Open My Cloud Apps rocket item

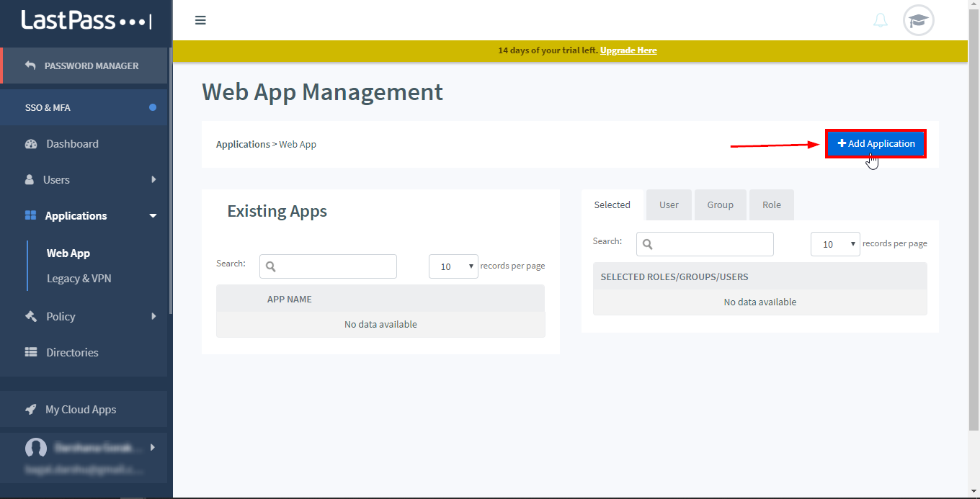(80, 410)
